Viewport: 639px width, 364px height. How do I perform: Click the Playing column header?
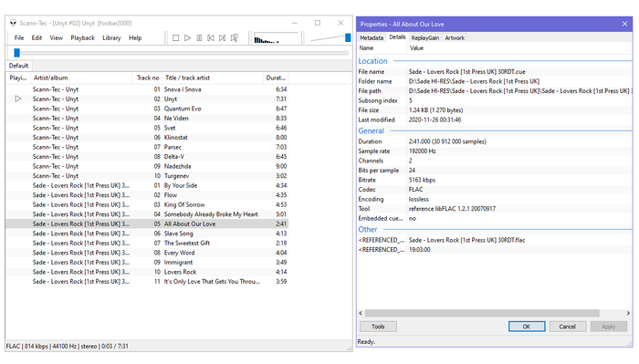click(18, 78)
